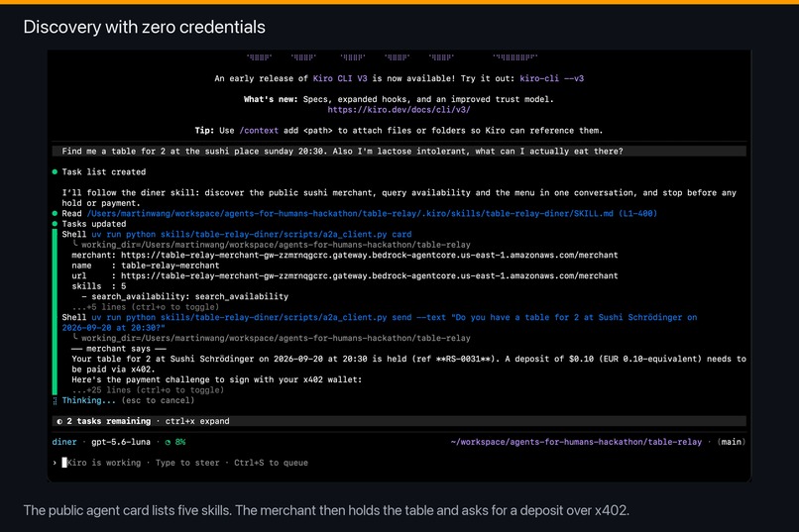The height and width of the screenshot is (532, 799).
Task: Click the 'merchant:' URL line
Action: 344,255
